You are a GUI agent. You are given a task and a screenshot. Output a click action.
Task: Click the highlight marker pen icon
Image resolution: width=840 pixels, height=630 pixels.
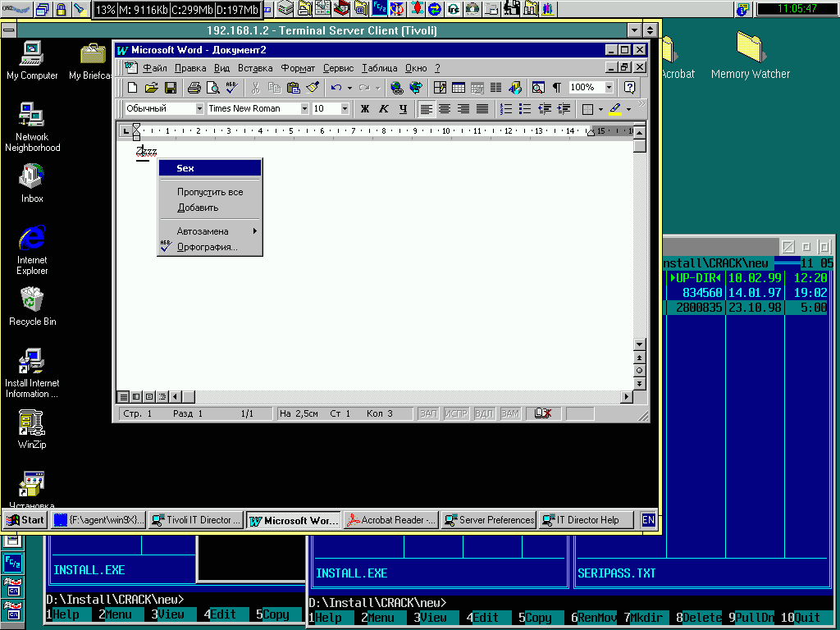point(615,109)
